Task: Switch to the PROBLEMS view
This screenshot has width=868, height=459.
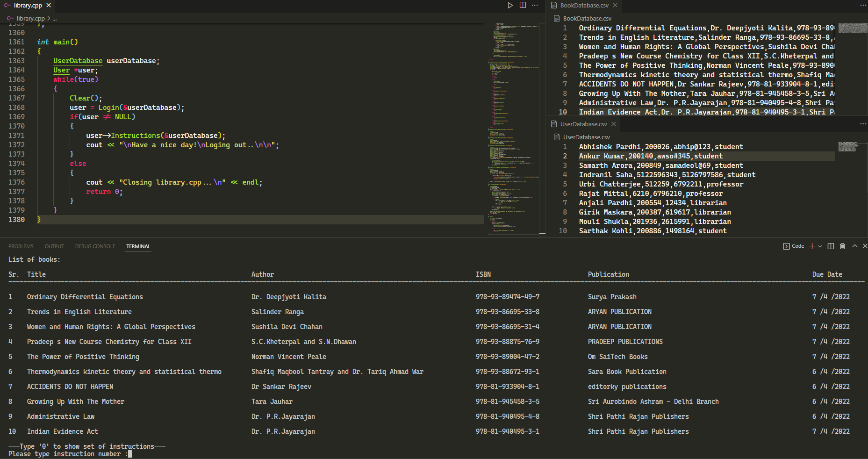Action: click(x=21, y=246)
